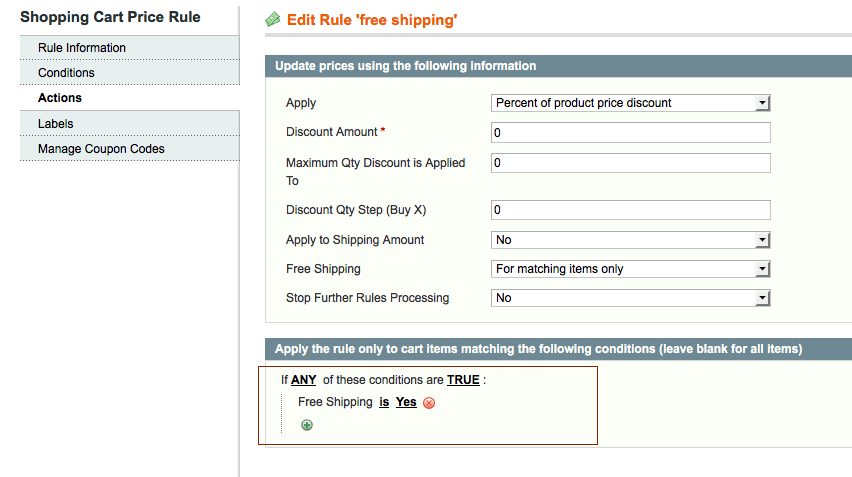Click the ANY aggregator link
This screenshot has height=477, width=852.
(304, 380)
